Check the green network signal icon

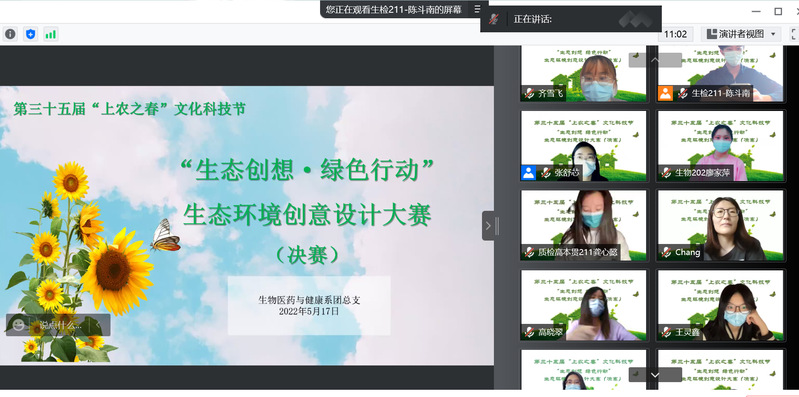[x=50, y=34]
